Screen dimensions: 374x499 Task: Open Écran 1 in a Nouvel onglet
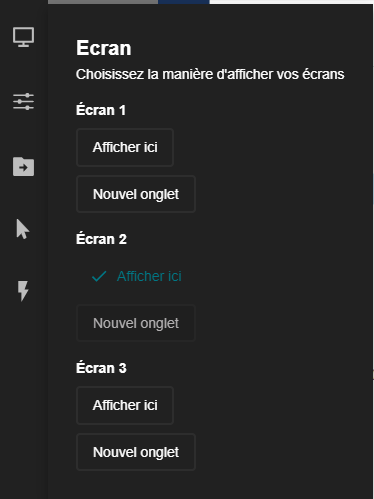(x=136, y=194)
